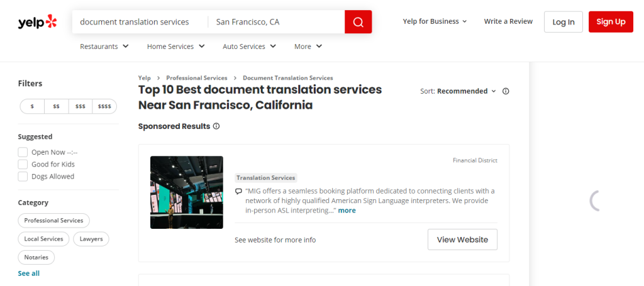Open the Yelp for Business dropdown
This screenshot has height=286, width=644.
tap(435, 21)
